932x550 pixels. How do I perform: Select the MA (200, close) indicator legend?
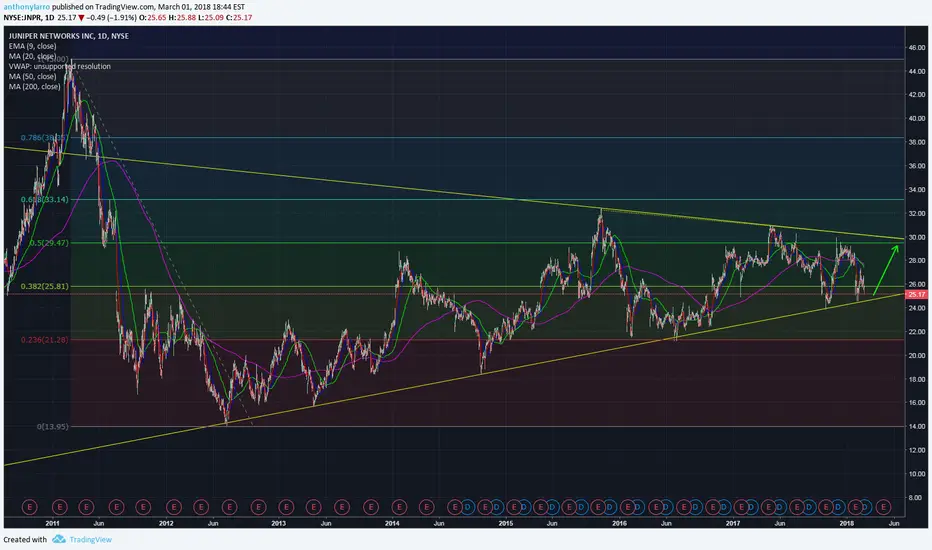34,86
